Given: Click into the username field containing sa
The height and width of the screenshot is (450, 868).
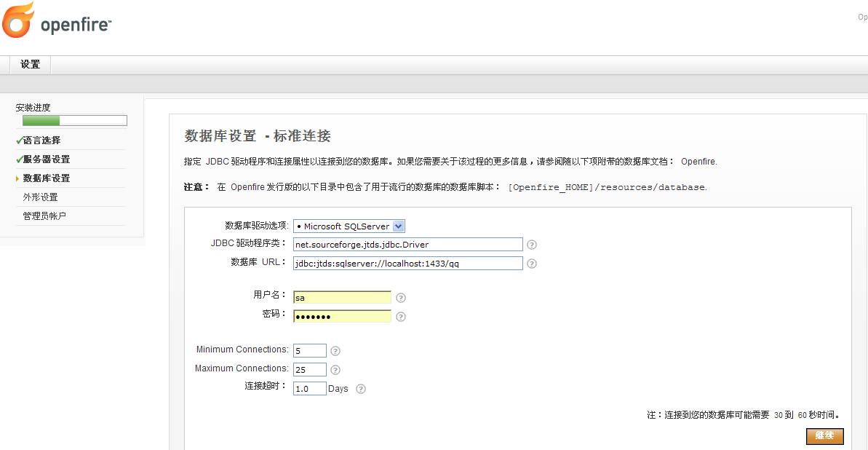Looking at the screenshot, I should tap(342, 298).
